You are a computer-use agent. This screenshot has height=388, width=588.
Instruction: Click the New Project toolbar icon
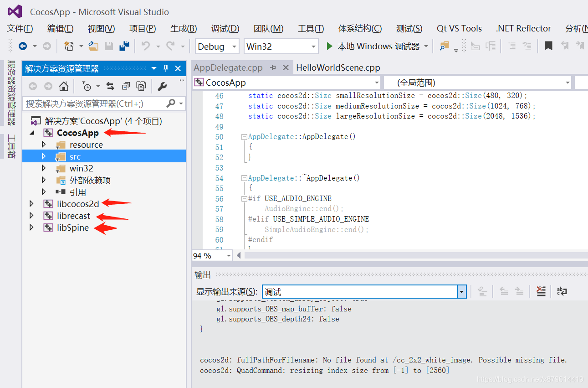pos(69,46)
